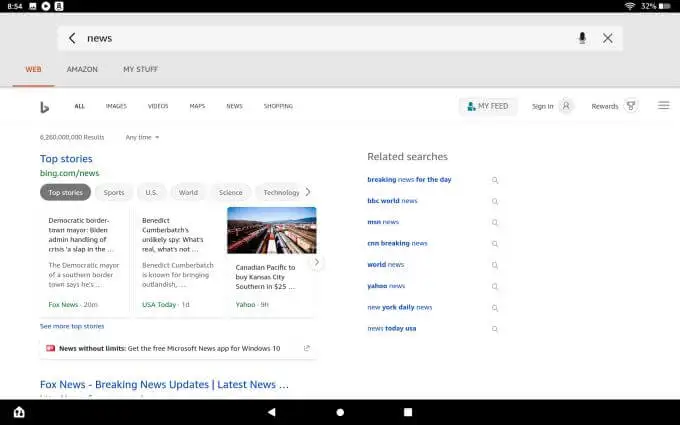Select the ALL results filter
680x425 pixels.
coord(79,106)
